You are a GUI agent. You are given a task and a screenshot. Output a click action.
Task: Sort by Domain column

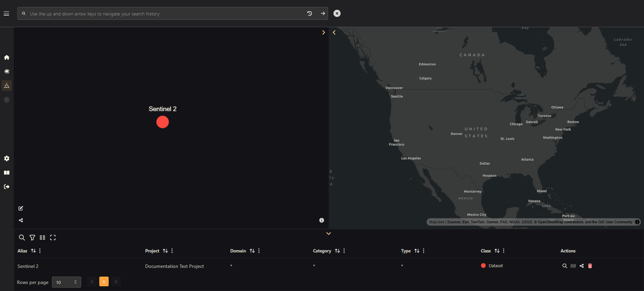(252, 251)
